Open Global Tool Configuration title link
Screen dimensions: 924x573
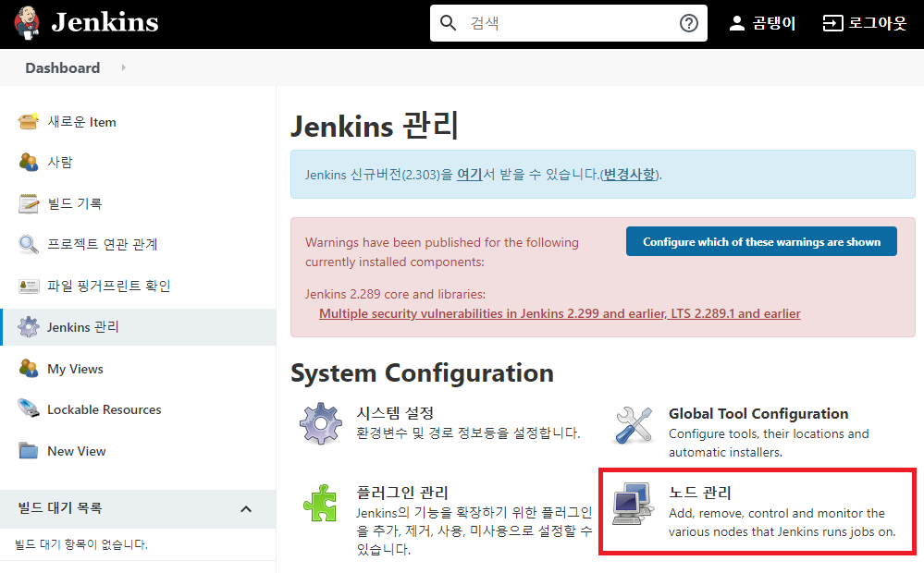758,413
